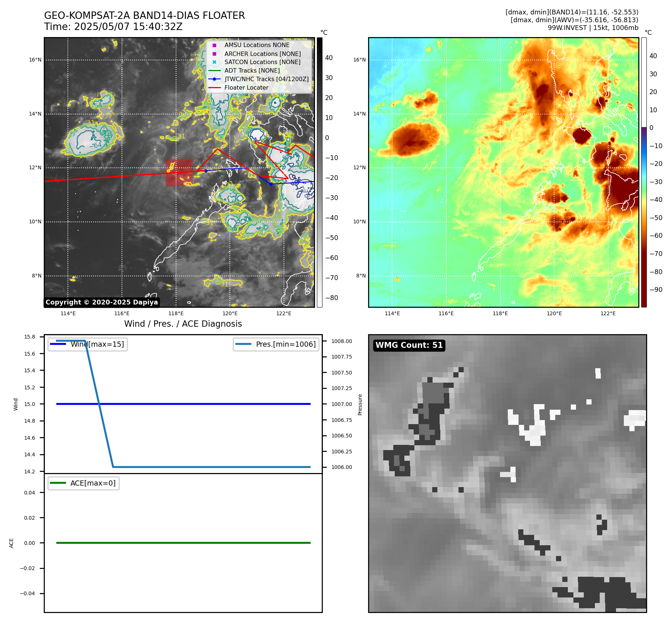Viewport: 672px width, 626px height.
Task: Click the 'Pressure' axis label
Action: pos(360,404)
